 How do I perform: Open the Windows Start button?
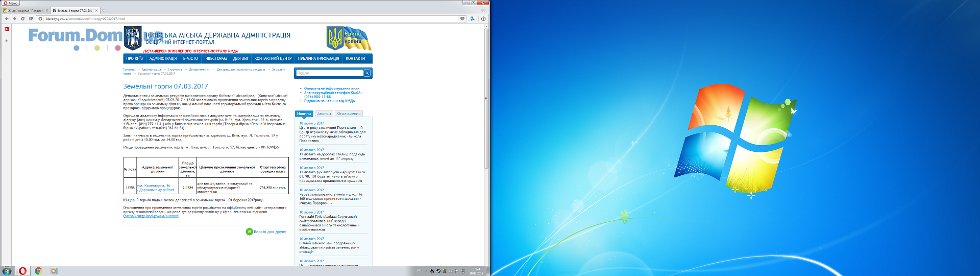(x=7, y=271)
